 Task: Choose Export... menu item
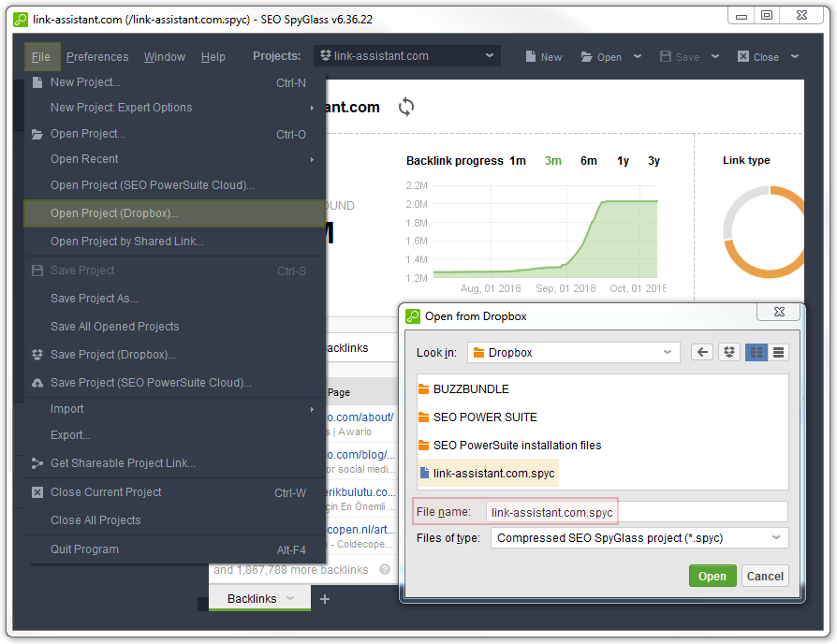pos(174,435)
